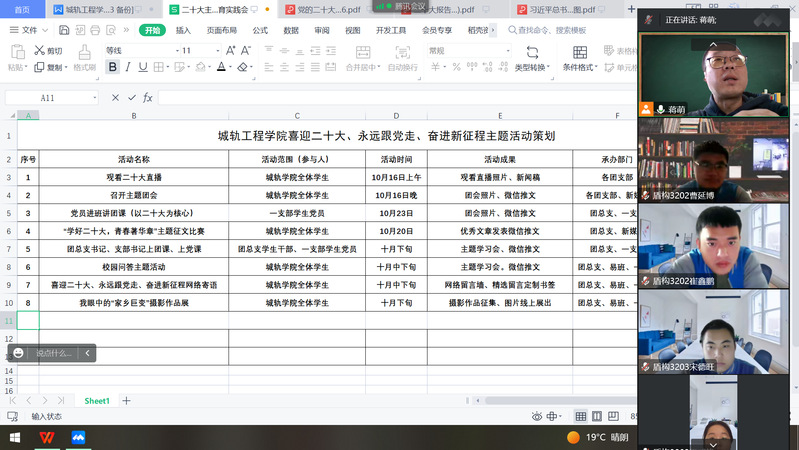Toggle bold formatting in the ribbon
Image resolution: width=799 pixels, height=450 pixels.
point(113,67)
